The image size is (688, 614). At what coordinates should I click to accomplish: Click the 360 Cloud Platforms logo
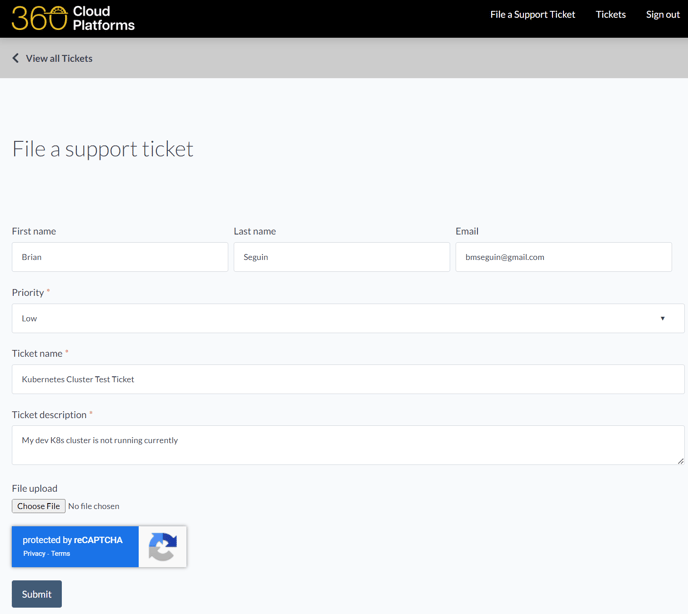coord(73,18)
